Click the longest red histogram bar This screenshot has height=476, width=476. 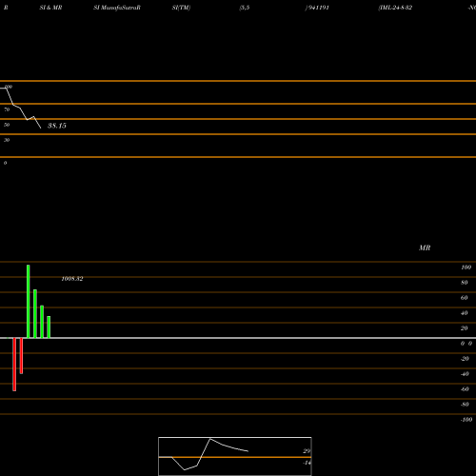(14, 365)
